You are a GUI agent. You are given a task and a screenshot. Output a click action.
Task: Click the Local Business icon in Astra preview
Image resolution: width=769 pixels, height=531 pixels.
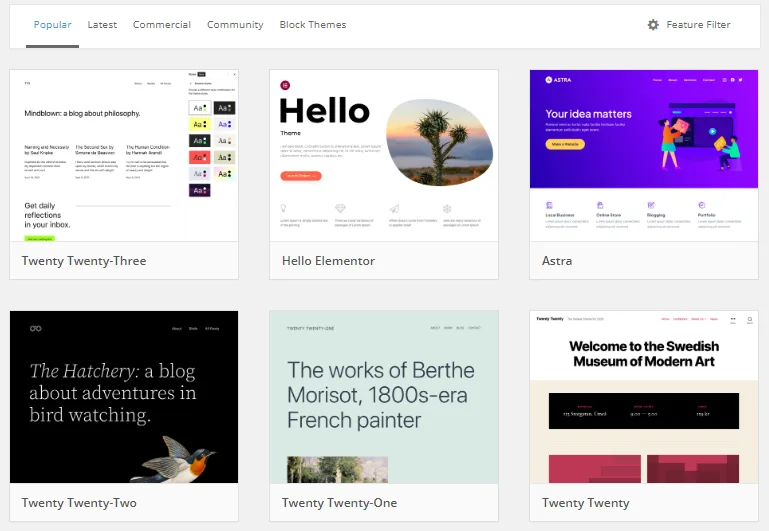click(x=549, y=205)
